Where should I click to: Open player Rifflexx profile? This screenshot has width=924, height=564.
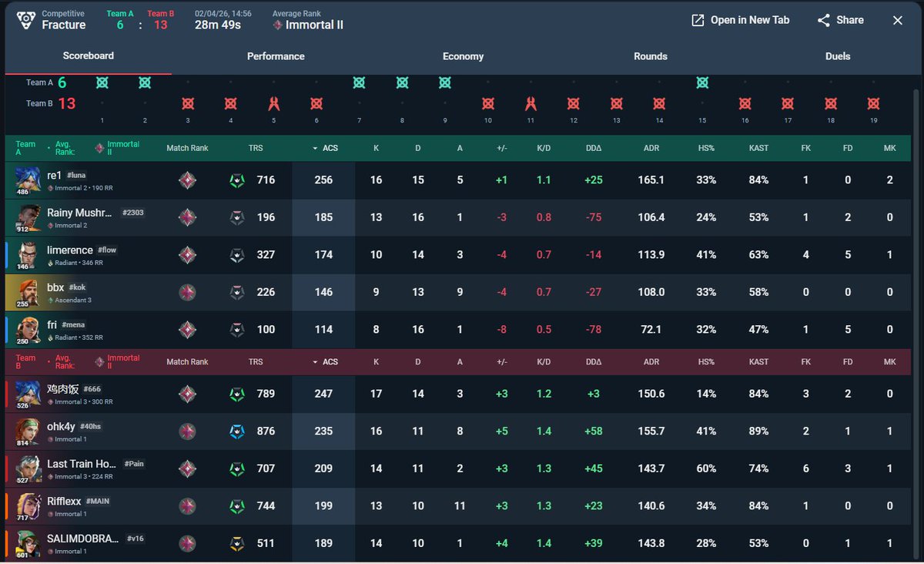tap(64, 502)
